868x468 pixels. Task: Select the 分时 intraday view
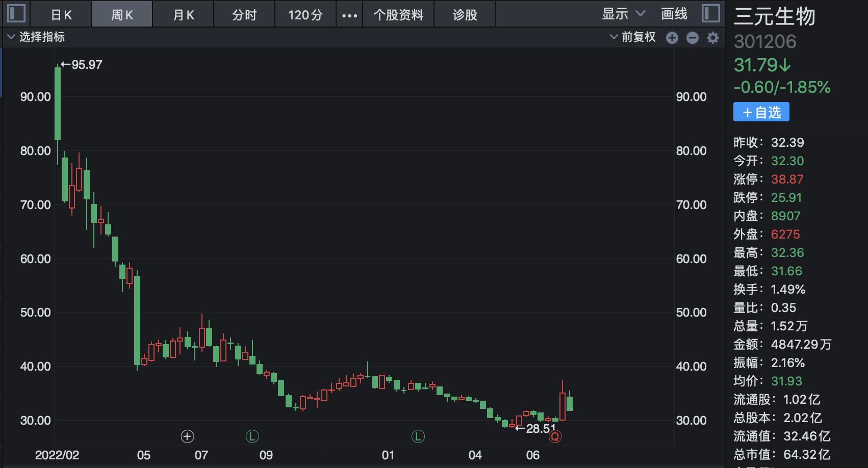click(244, 14)
